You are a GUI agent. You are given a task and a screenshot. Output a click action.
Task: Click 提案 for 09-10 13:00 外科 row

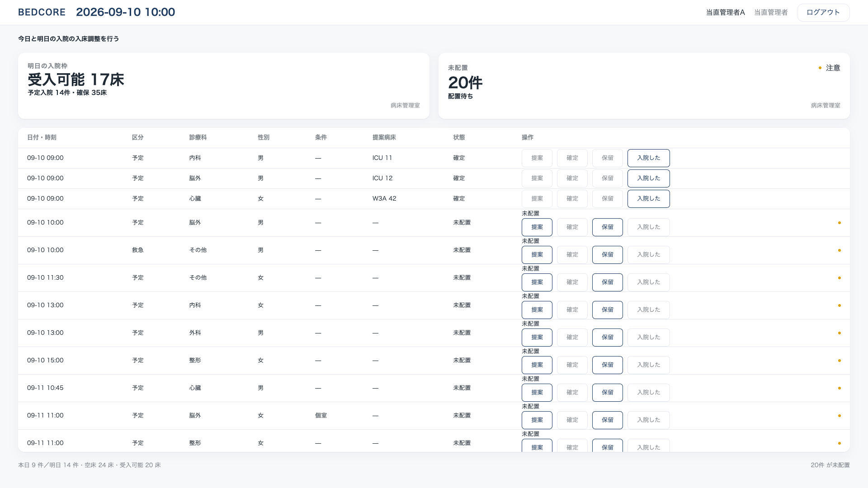[537, 338]
